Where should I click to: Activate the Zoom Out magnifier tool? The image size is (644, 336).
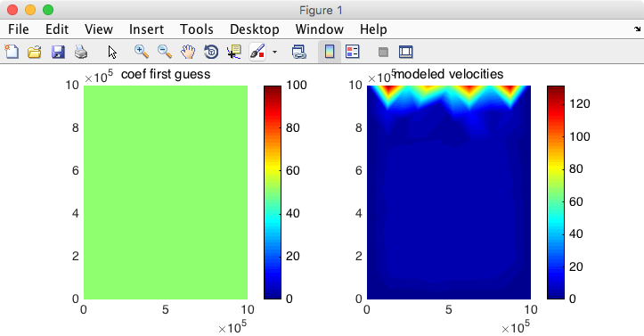point(165,52)
